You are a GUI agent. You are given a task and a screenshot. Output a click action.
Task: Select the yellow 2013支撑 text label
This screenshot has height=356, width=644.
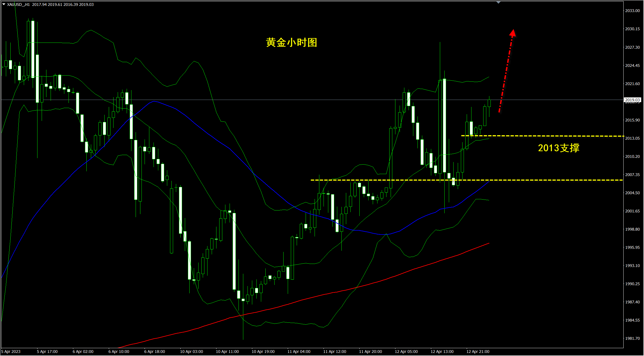[558, 148]
